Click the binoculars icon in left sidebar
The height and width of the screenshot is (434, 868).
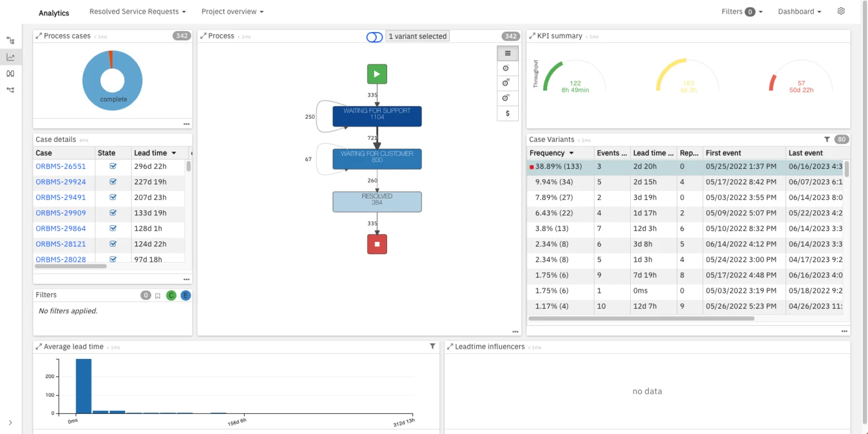[10, 73]
